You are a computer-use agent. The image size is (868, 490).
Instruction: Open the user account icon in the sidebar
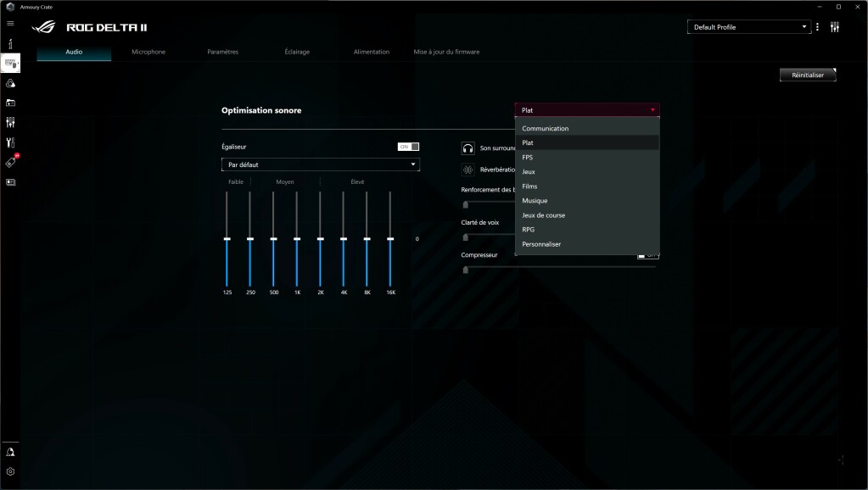(10, 453)
